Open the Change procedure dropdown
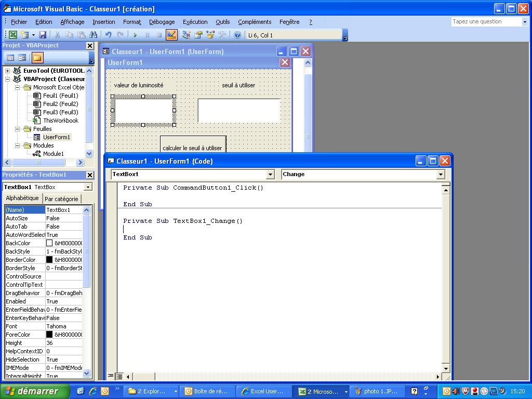This screenshot has width=532, height=399. (x=441, y=175)
